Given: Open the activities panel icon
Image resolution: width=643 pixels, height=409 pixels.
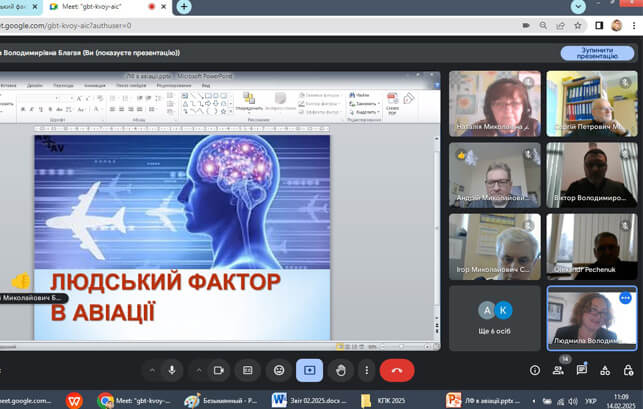Looking at the screenshot, I should coord(606,370).
